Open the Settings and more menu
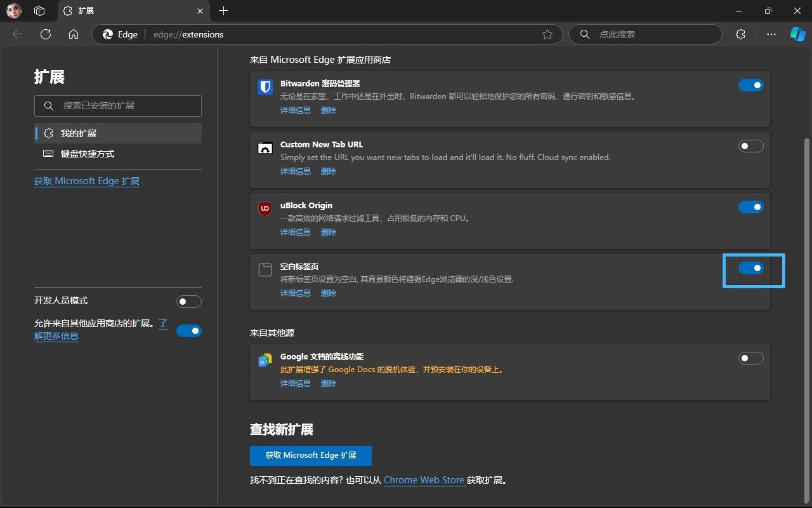Viewport: 812px width, 508px height. (x=771, y=34)
